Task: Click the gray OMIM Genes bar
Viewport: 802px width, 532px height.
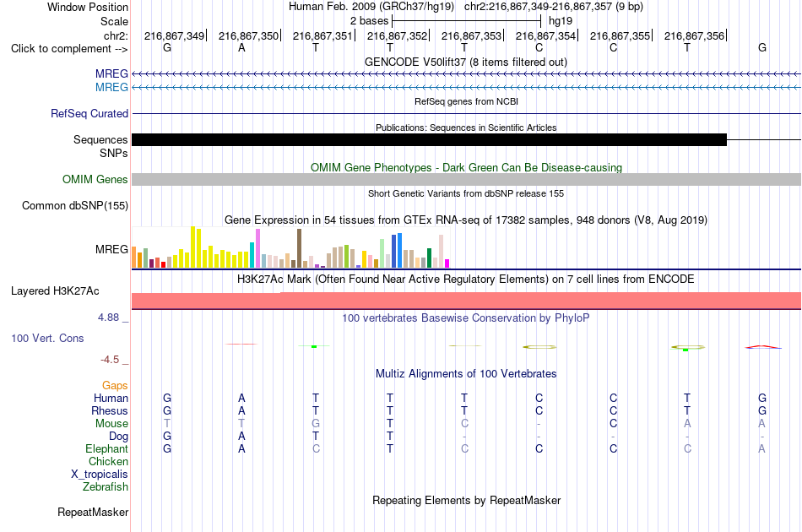Action: point(467,180)
